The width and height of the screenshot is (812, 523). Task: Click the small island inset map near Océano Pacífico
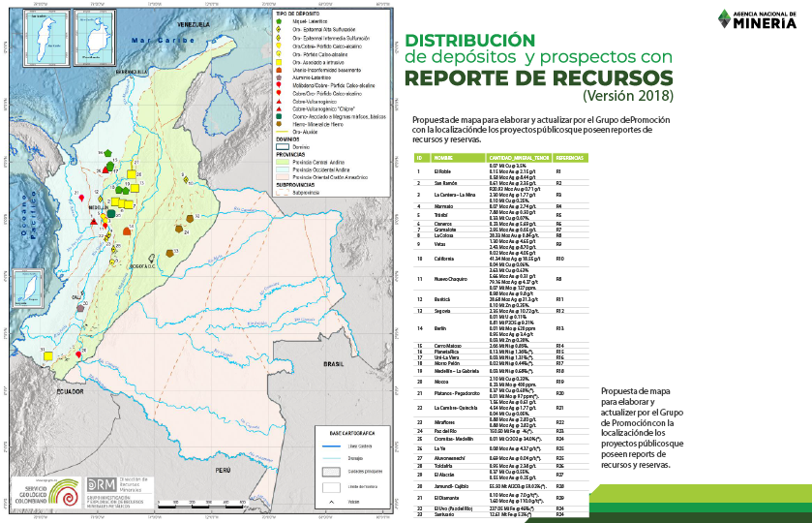pos(27,289)
